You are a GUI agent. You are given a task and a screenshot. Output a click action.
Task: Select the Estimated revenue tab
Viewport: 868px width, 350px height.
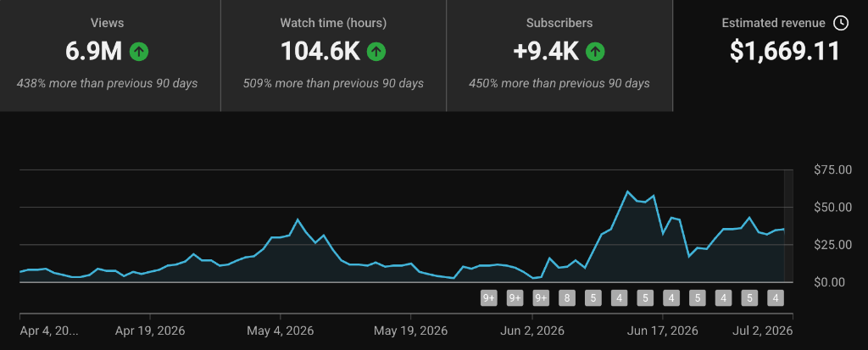[771, 55]
